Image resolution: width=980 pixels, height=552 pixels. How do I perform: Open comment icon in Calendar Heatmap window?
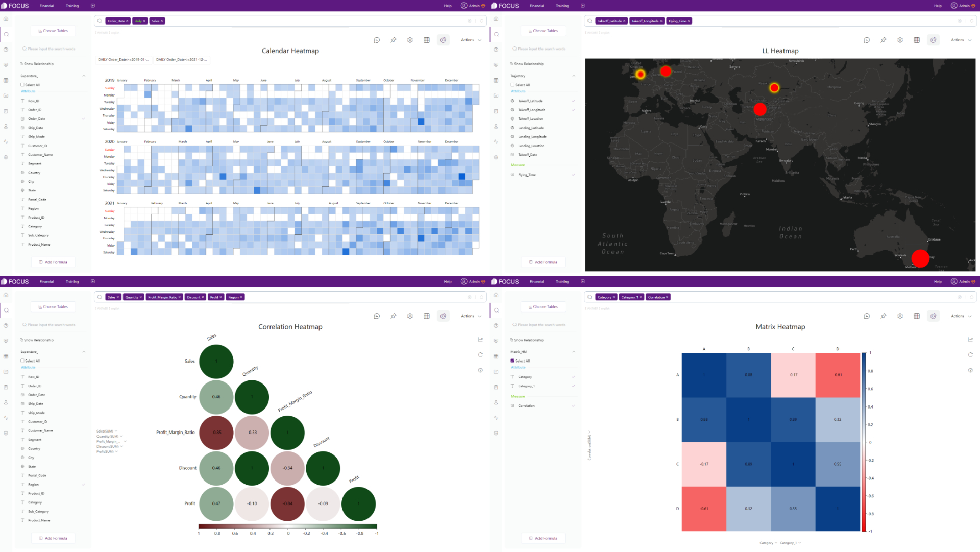[x=377, y=40]
